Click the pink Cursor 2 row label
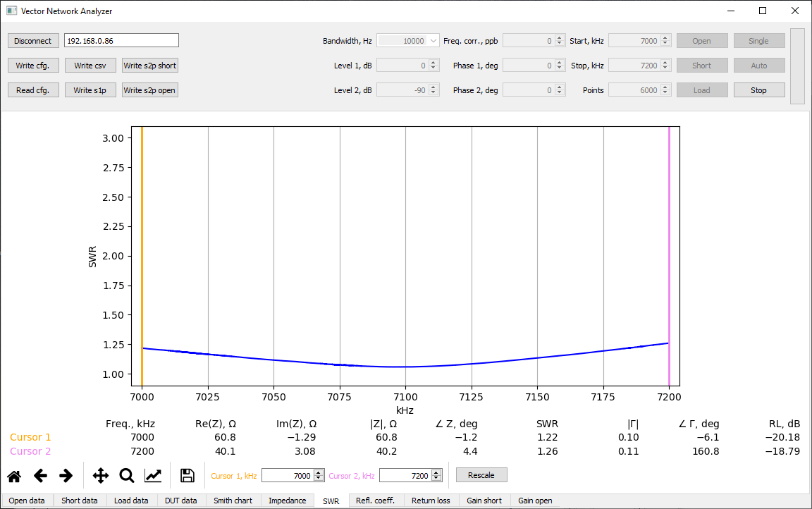The height and width of the screenshot is (509, 812). pos(30,451)
